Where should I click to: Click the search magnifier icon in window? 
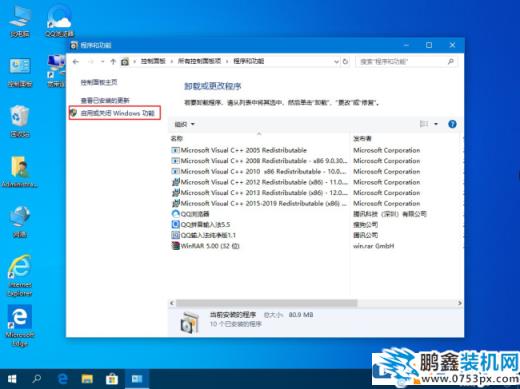coord(451,62)
